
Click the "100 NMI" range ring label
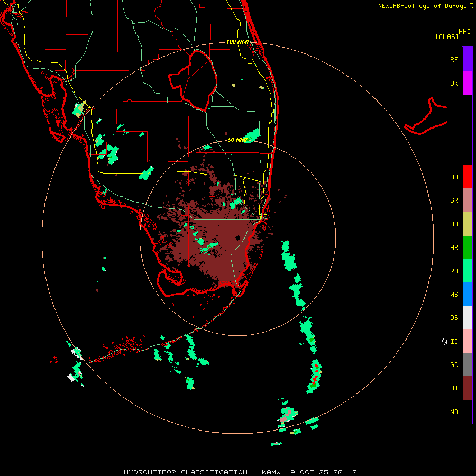[237, 42]
